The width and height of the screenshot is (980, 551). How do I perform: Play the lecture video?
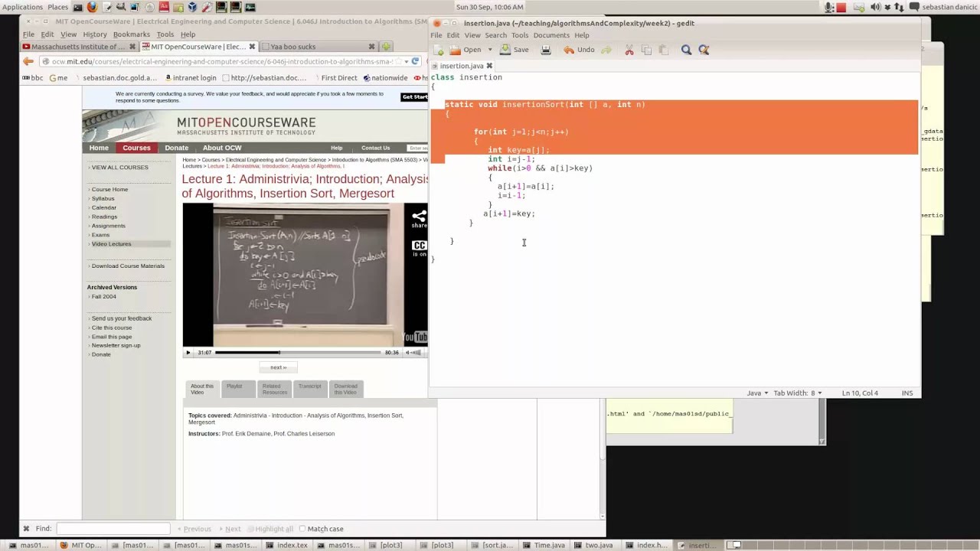tap(188, 353)
